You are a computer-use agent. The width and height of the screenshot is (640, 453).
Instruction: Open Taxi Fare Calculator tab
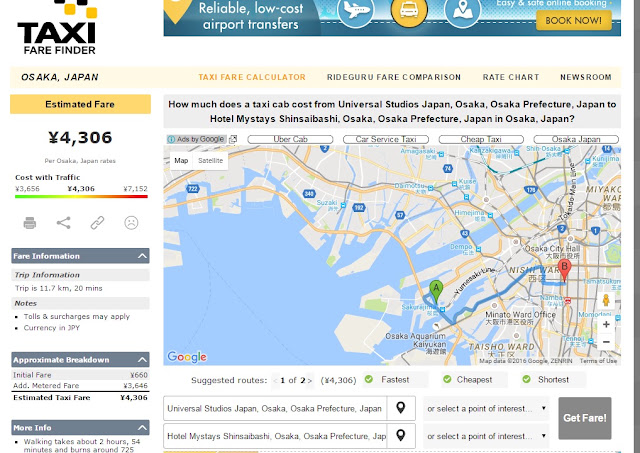coord(252,77)
